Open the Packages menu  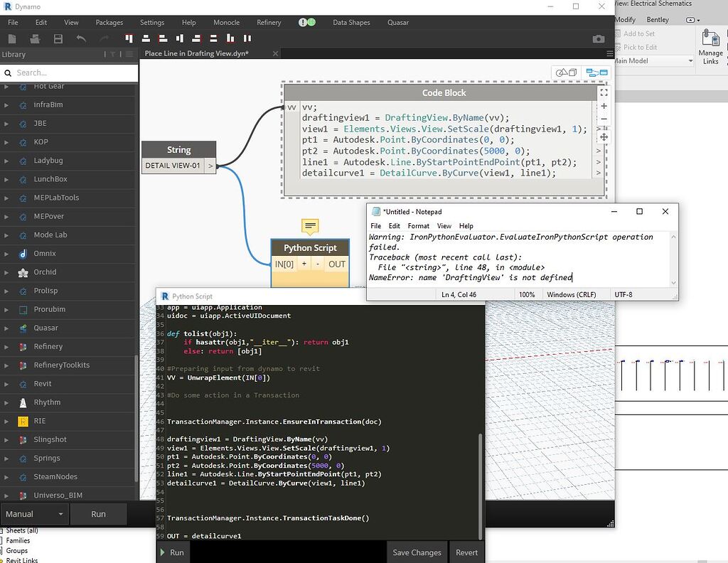[x=109, y=22]
